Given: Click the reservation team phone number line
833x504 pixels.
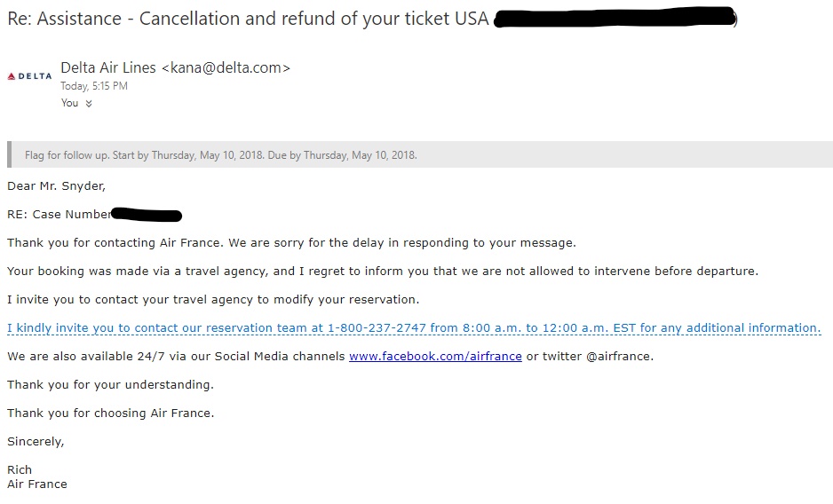Looking at the screenshot, I should coord(414,328).
